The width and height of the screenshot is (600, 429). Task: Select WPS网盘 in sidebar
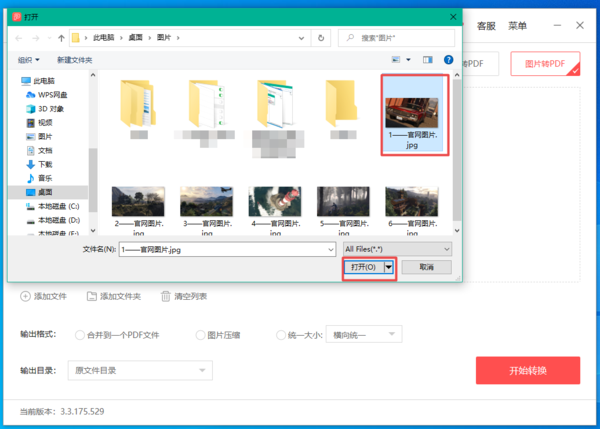47,95
